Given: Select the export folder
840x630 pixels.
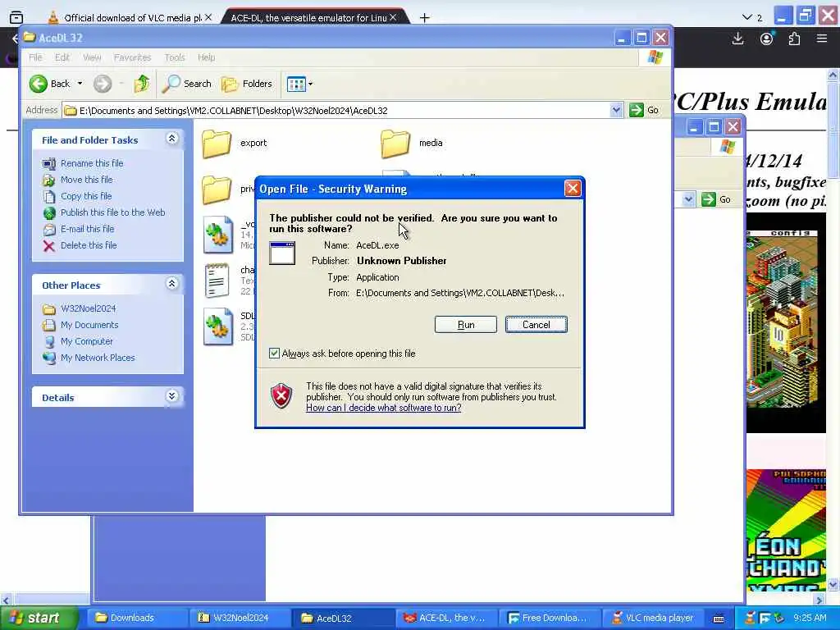Looking at the screenshot, I should [217, 144].
